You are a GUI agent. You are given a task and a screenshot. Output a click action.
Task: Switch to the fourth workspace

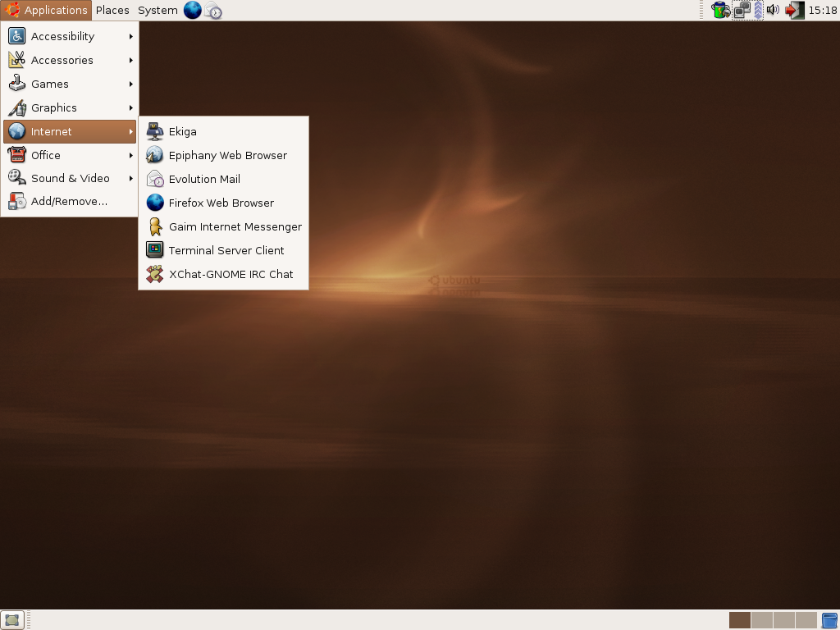806,620
